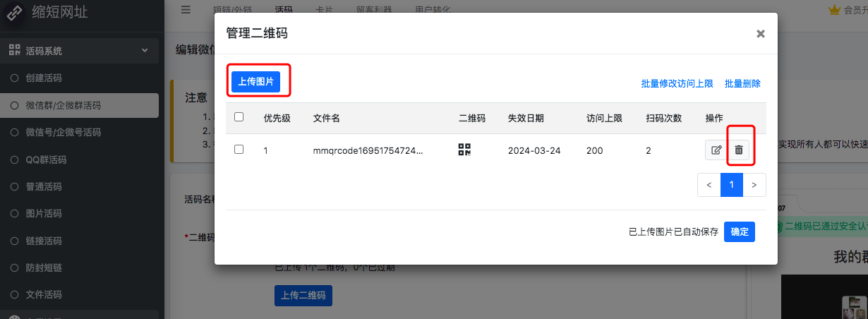The height and width of the screenshot is (319, 868).
Task: Collapse the 活码系统 menu chevron
Action: pyautogui.click(x=145, y=51)
